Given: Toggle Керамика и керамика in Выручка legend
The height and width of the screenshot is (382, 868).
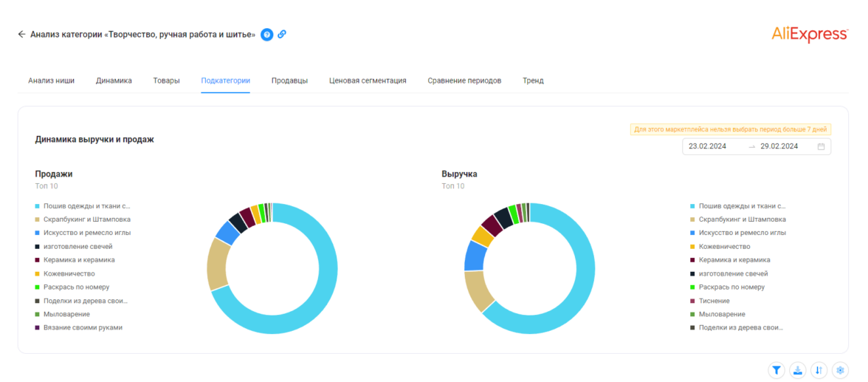Looking at the screenshot, I should (x=730, y=259).
